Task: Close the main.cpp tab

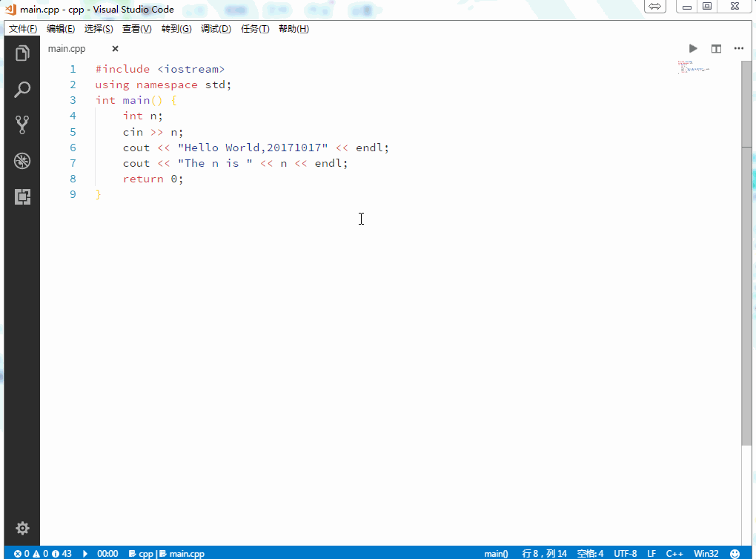Action: [x=115, y=48]
